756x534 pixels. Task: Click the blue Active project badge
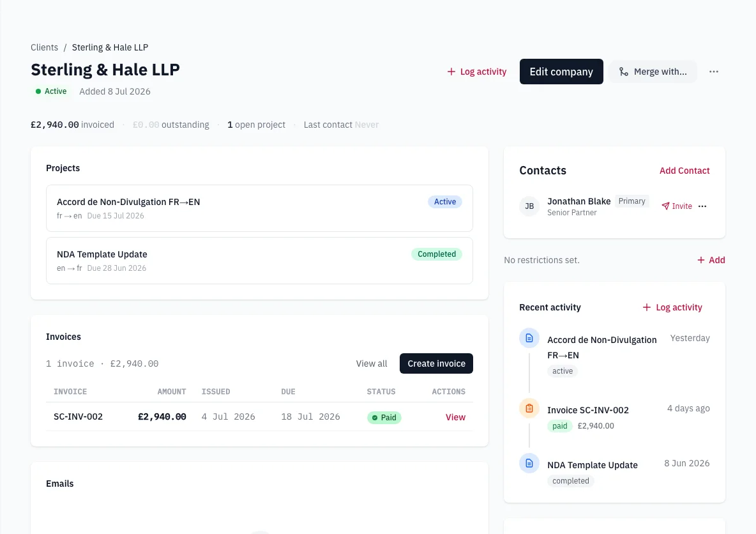pyautogui.click(x=444, y=202)
